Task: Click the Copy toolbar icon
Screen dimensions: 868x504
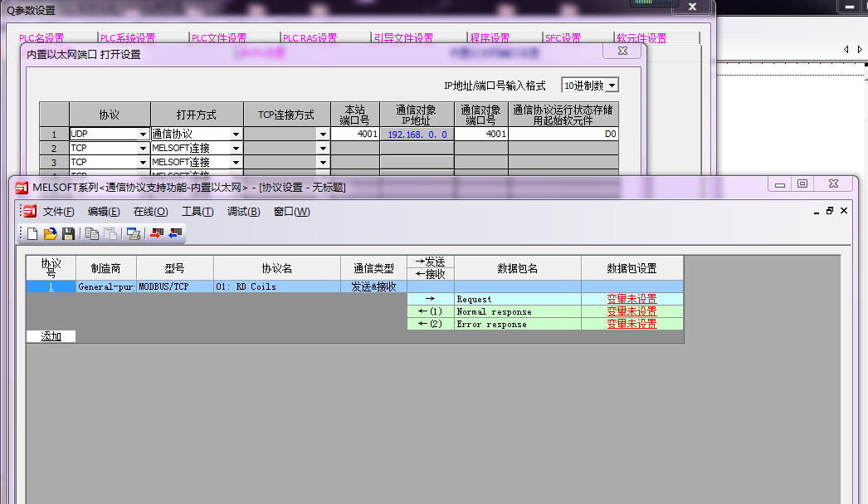Action: point(92,234)
